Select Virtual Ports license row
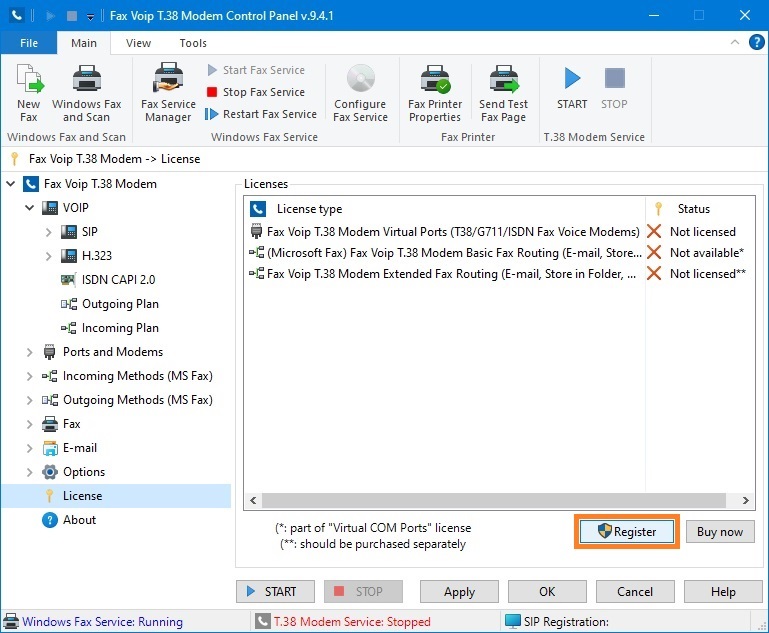Viewport: 769px width, 633px height. (x=498, y=231)
